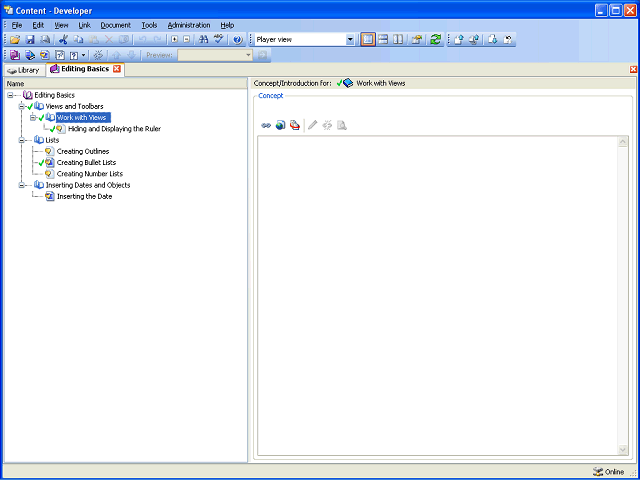Select the Creating Outlines topic
Viewport: 640px width, 480px height.
click(x=83, y=151)
